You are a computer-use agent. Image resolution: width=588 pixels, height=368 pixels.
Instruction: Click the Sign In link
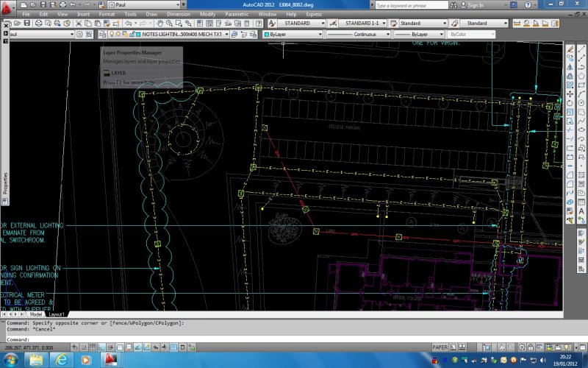[x=476, y=5]
